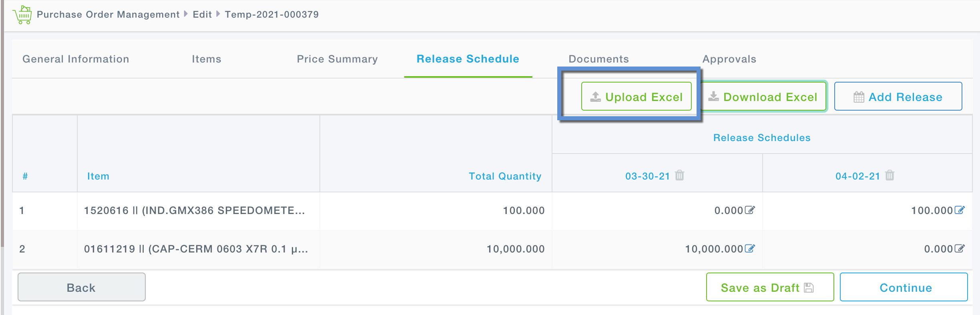Open the Documents tab
This screenshot has height=315, width=980.
(x=598, y=59)
